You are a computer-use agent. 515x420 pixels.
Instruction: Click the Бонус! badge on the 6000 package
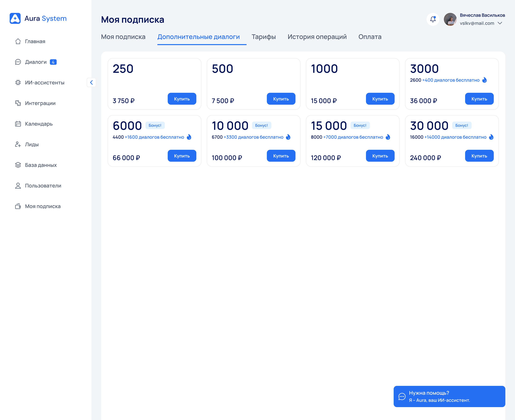click(x=155, y=125)
